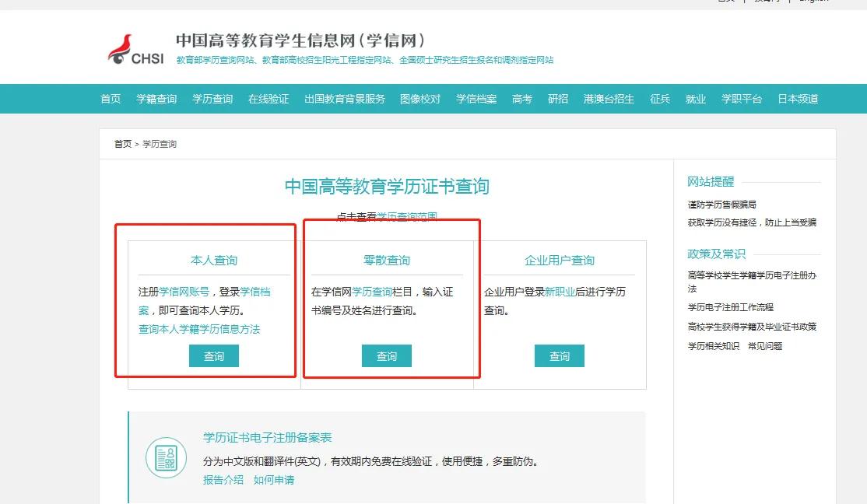The height and width of the screenshot is (504, 867).
Task: Click the CHSI logo icon
Action: 136,50
